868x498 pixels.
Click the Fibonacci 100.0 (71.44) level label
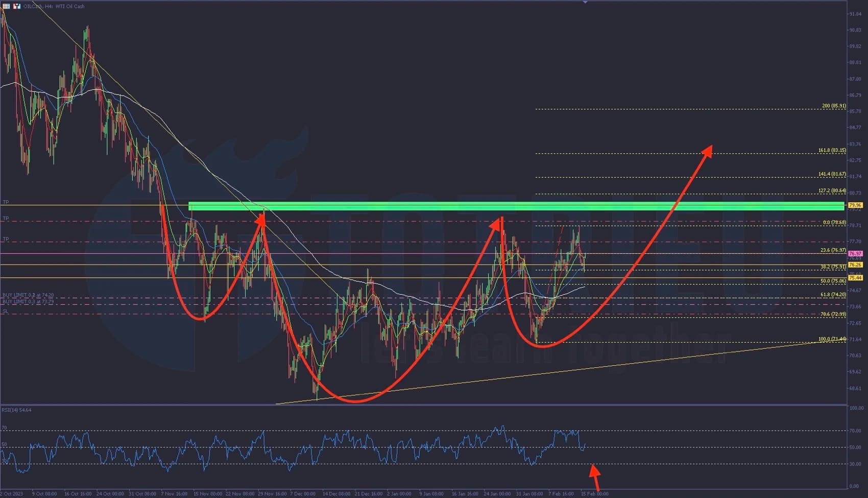tap(832, 339)
